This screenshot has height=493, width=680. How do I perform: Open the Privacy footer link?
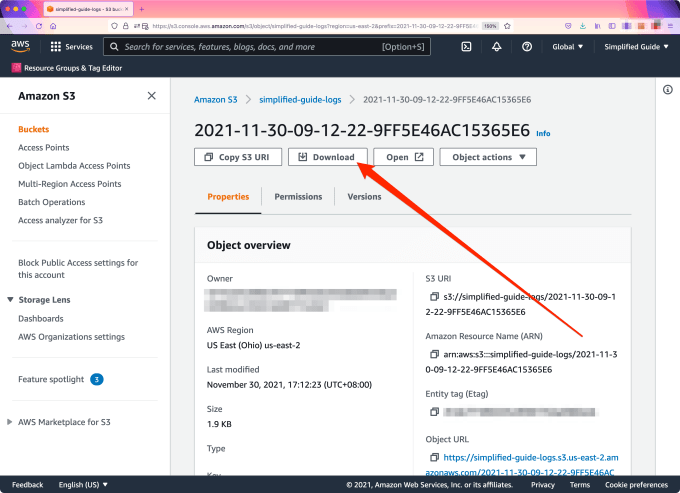pyautogui.click(x=543, y=485)
